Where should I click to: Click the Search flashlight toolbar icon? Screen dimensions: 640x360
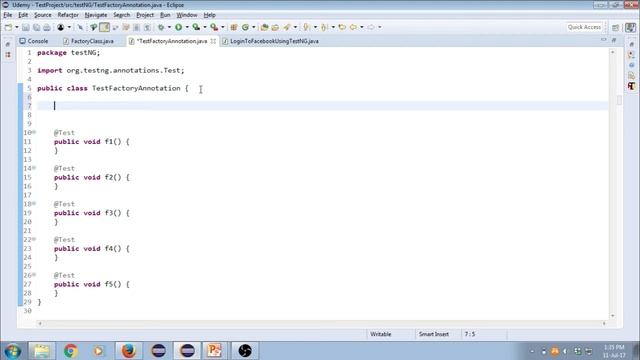click(287, 27)
